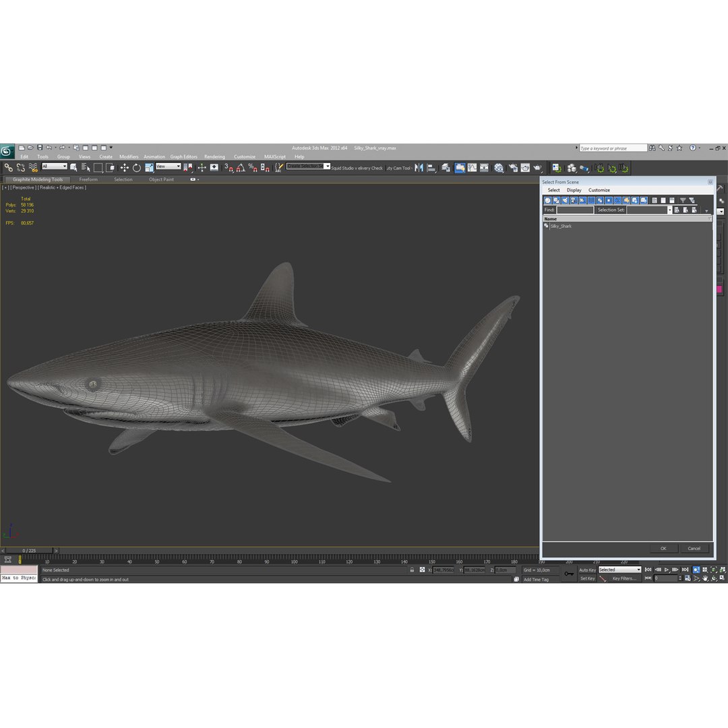This screenshot has width=728, height=728.
Task: Click the Selection Lock toggle padlock
Action: 412,570
